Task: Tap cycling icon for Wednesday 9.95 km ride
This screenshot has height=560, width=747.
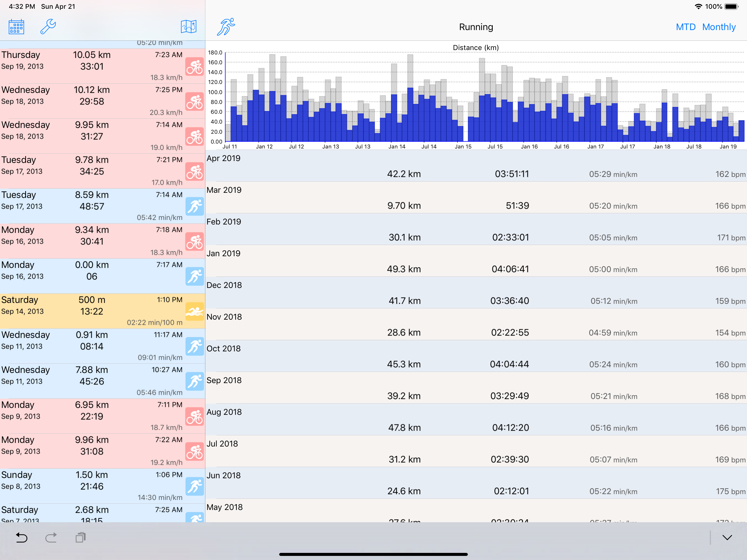Action: pos(194,136)
